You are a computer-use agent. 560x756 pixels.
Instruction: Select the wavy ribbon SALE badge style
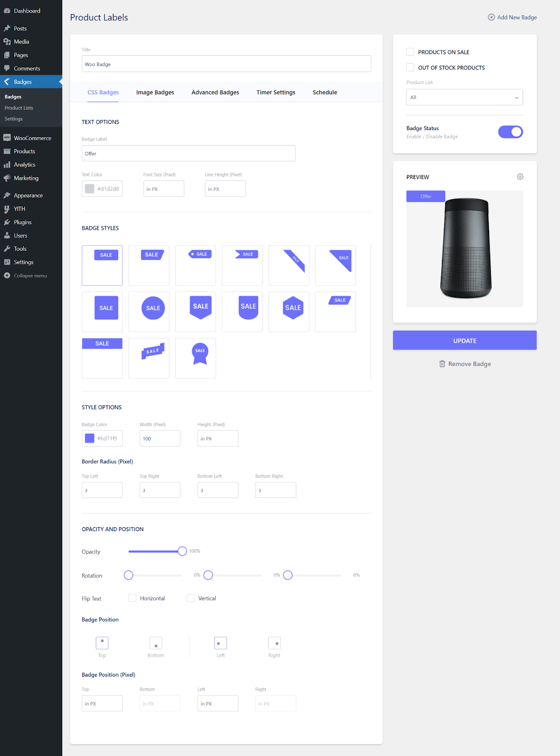[x=149, y=358]
